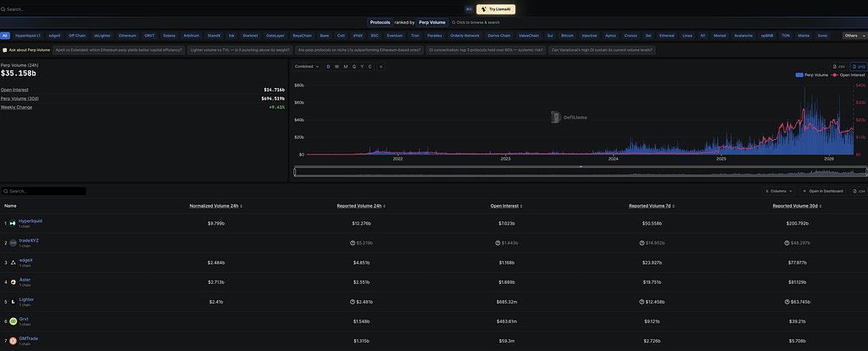This screenshot has height=351, width=868.
Task: Download the chart as .png
Action: [x=859, y=66]
